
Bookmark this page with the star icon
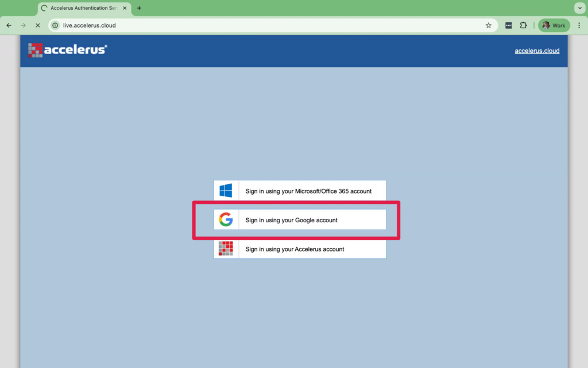489,25
